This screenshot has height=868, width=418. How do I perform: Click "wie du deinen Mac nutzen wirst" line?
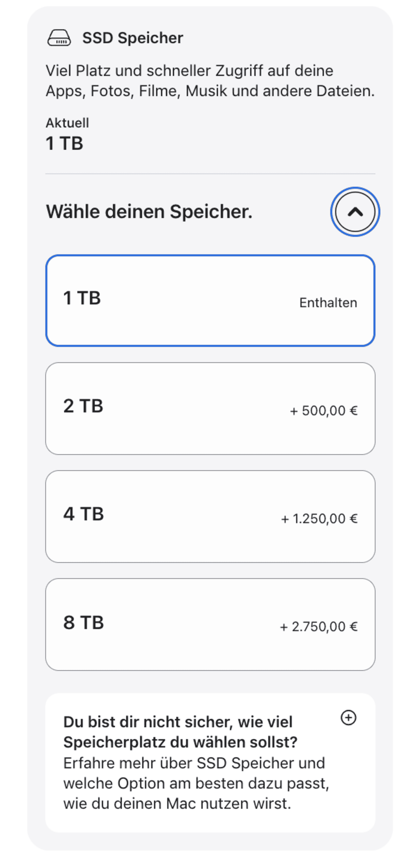(177, 803)
